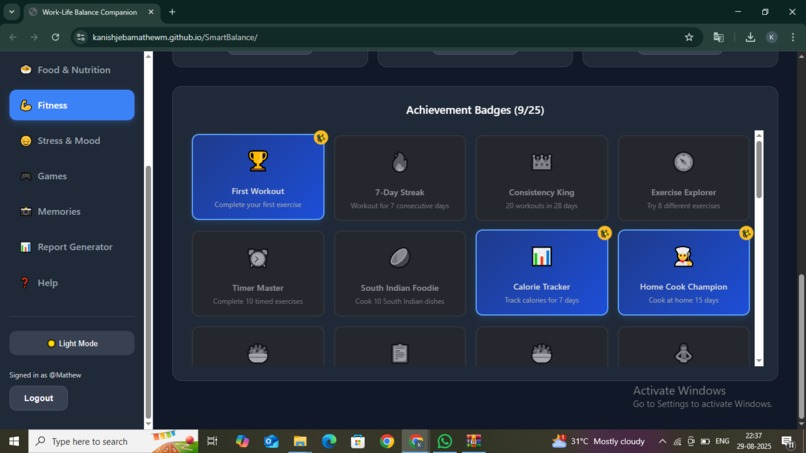Click 'Complete your first exercise' text

(x=258, y=205)
